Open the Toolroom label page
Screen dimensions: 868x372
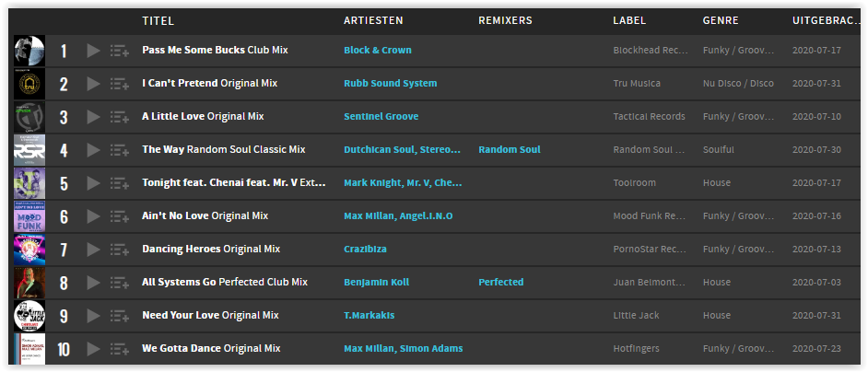click(634, 182)
